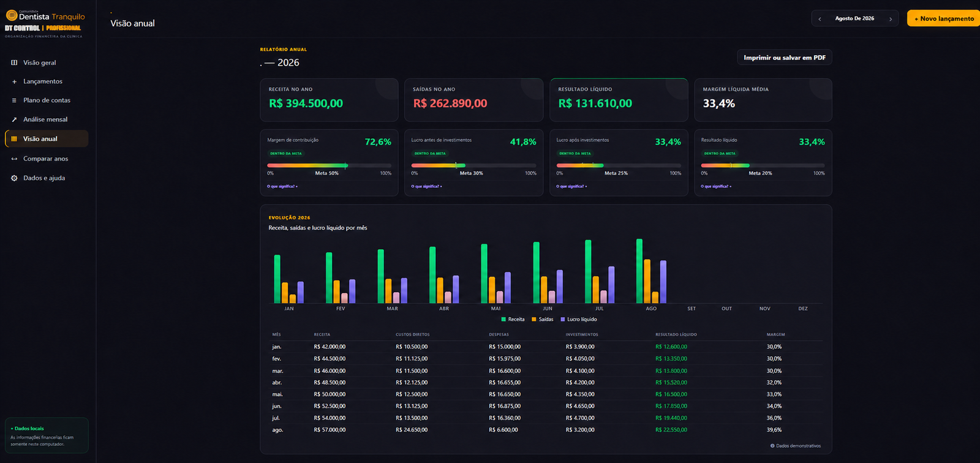Click the R$ 24.650,00 custos diretos cell for ago.
The width and height of the screenshot is (980, 463).
pos(412,430)
